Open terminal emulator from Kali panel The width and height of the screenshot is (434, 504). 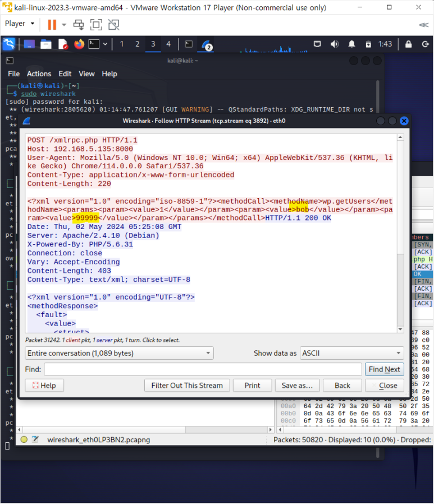[x=94, y=44]
